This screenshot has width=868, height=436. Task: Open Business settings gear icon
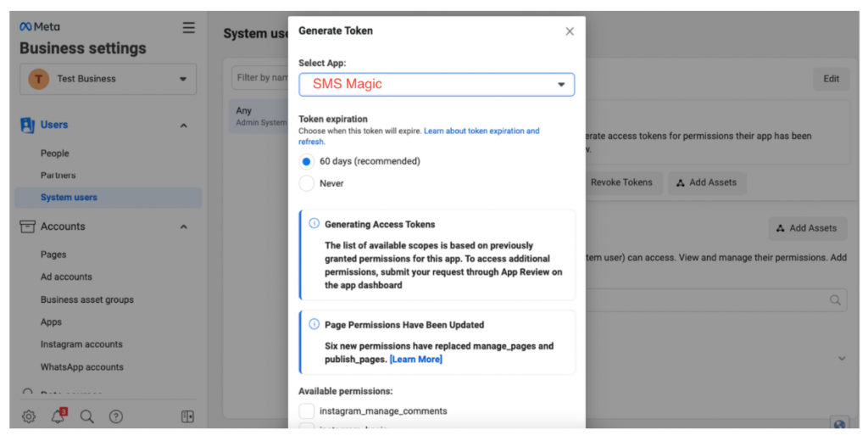[x=29, y=416]
